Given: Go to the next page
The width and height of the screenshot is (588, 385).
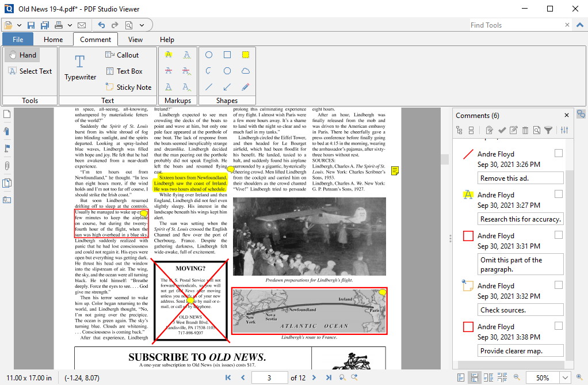Looking at the screenshot, I should pos(314,377).
